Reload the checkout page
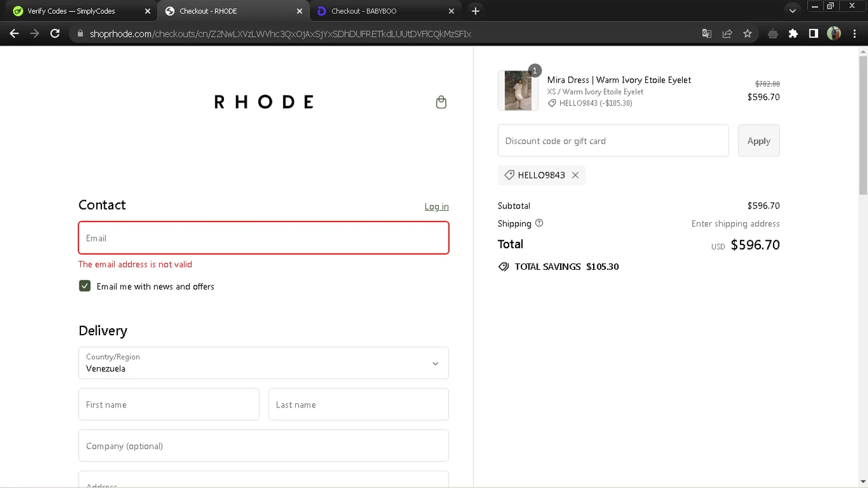 (55, 34)
